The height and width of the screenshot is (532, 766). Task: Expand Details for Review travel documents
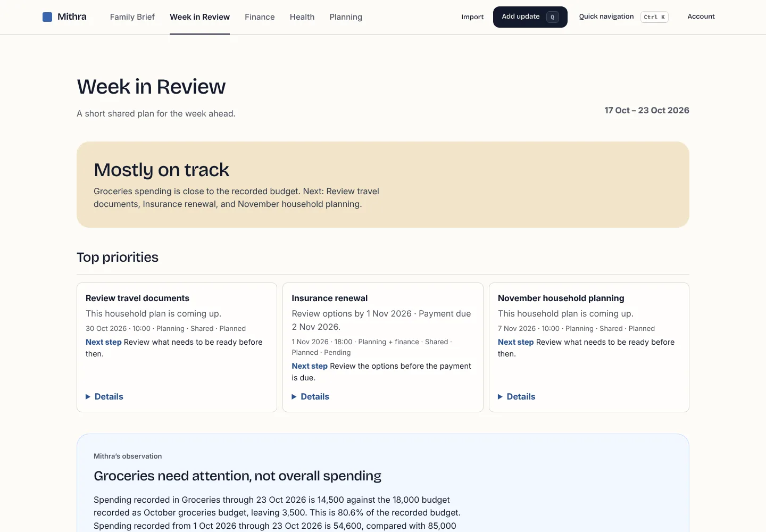pyautogui.click(x=105, y=396)
